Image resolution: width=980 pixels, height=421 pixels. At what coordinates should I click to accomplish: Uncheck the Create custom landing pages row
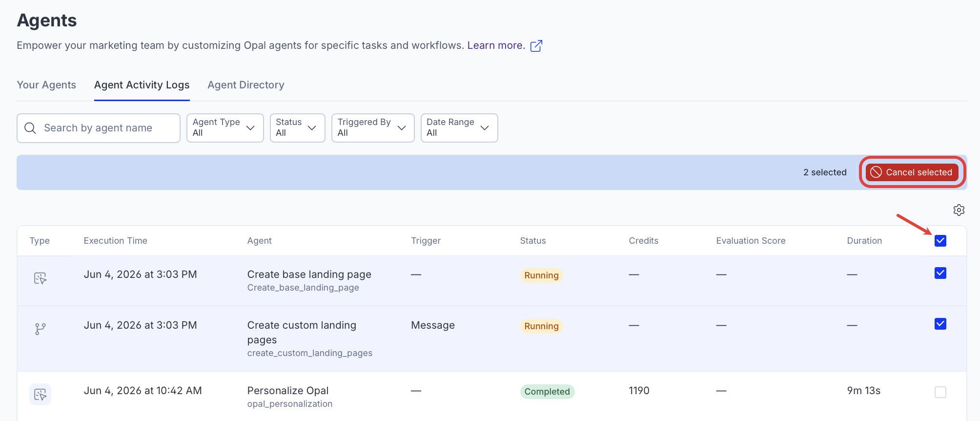click(940, 324)
